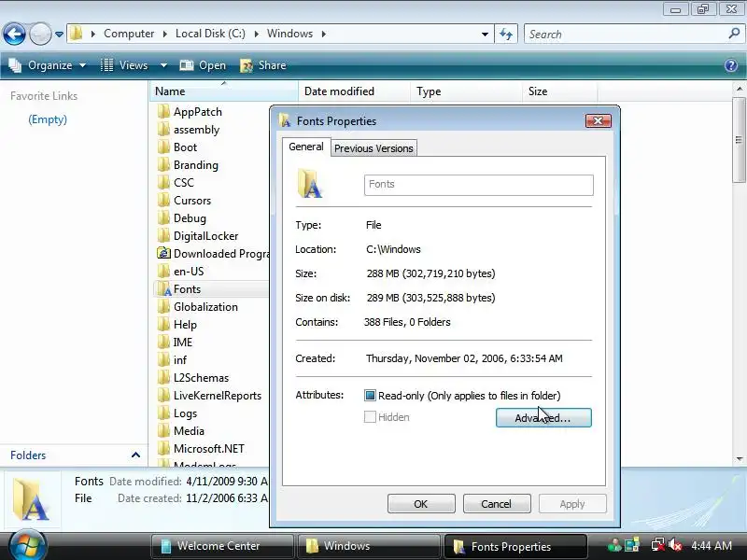
Task: Select the L2Schemas folder
Action: coord(201,378)
